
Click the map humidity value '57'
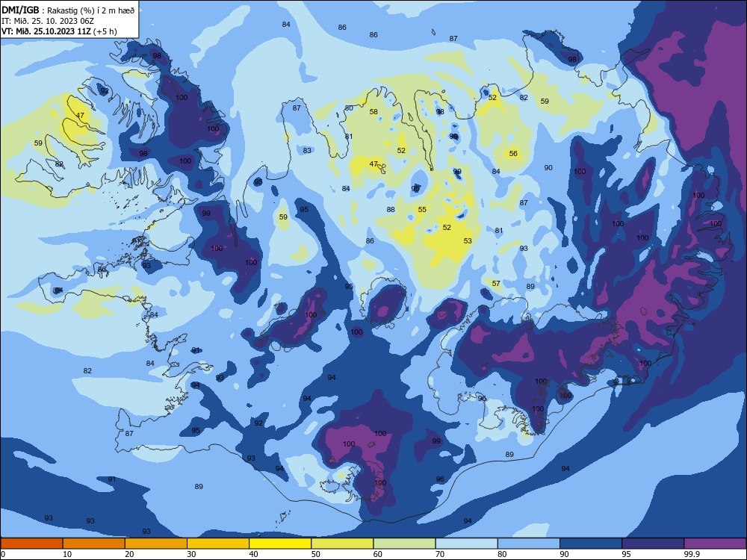click(496, 283)
